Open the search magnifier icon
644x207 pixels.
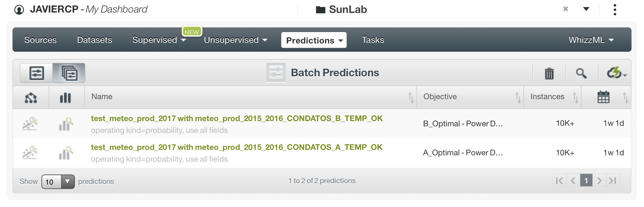581,73
